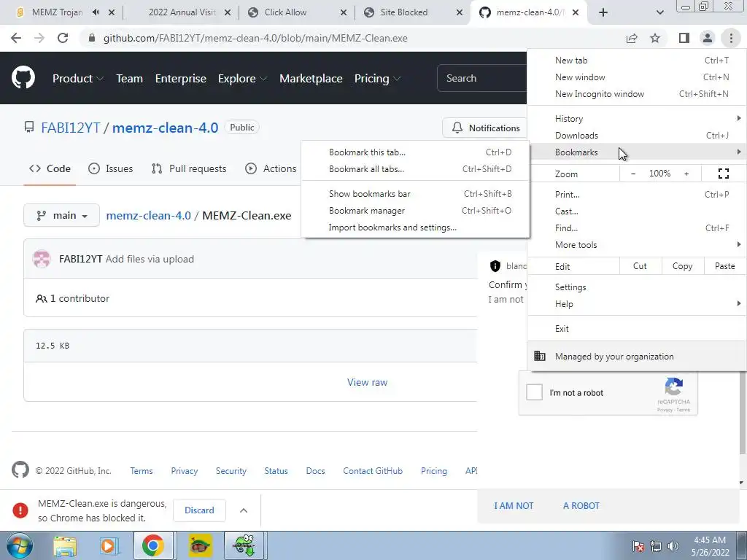The width and height of the screenshot is (747, 560).
Task: Click the Discard download button
Action: (x=199, y=510)
